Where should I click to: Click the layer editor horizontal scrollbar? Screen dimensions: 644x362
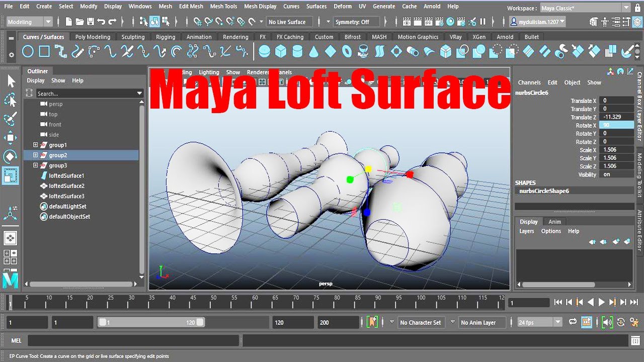558,285
